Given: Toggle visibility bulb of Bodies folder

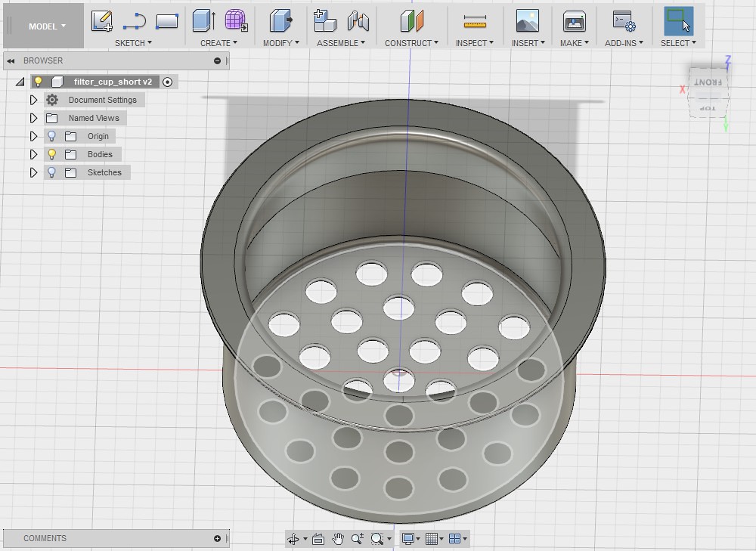Looking at the screenshot, I should 51,154.
